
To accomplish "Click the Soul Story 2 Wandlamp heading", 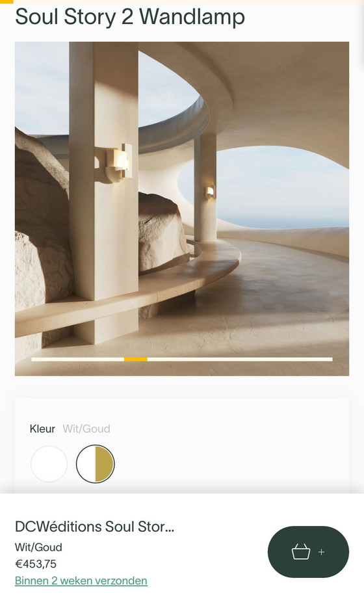I will (x=130, y=18).
